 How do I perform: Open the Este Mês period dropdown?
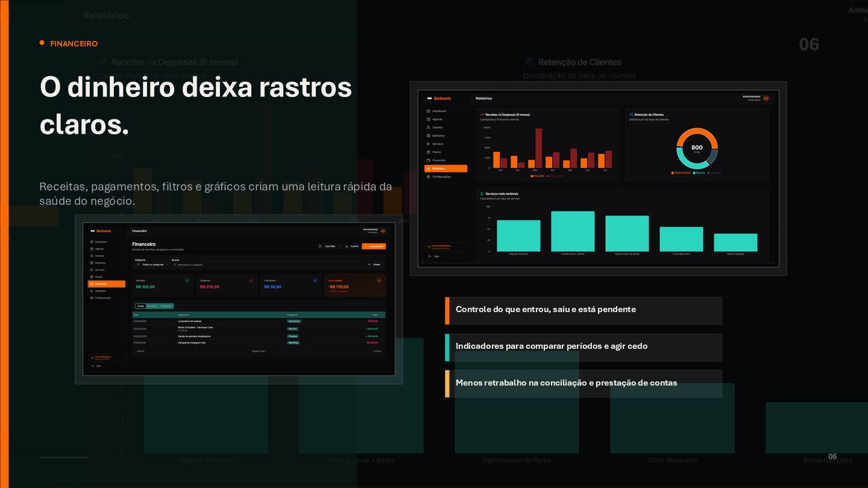tap(330, 246)
